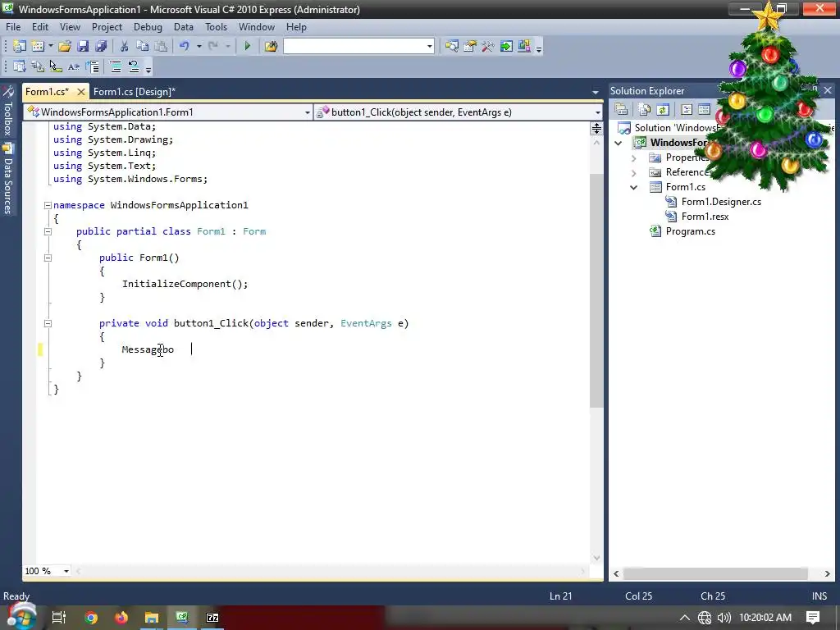
Task: Click View Designer icon in Solution Explorer
Action: [704, 110]
